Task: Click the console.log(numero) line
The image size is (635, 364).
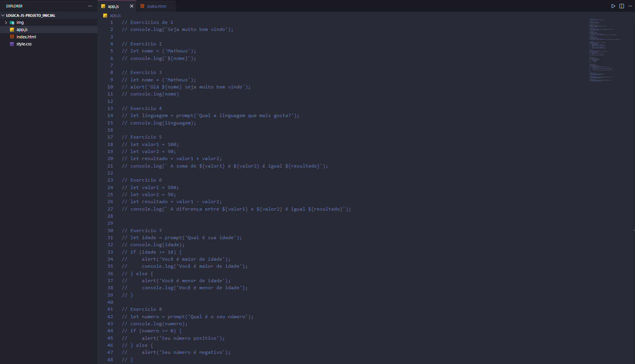Action: tap(155, 324)
